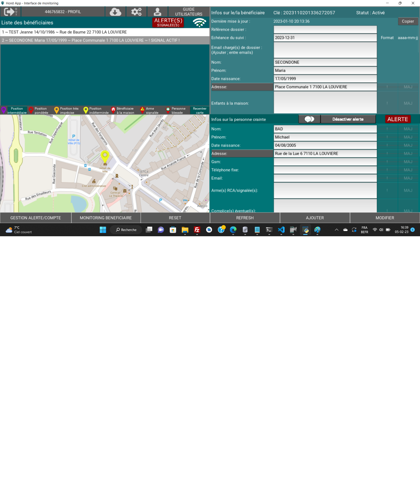This screenshot has height=504, width=420.
Task: Click the Position pondérée legend marker
Action: [31, 110]
